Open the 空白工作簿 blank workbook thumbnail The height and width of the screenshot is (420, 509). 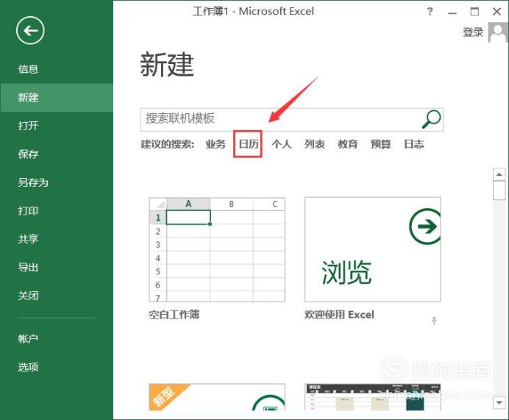click(217, 249)
